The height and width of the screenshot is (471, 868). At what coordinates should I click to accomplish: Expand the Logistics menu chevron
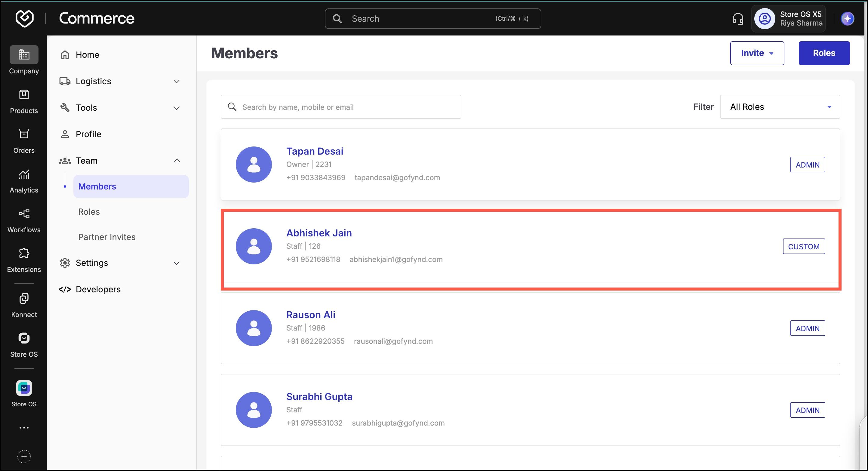coord(177,82)
